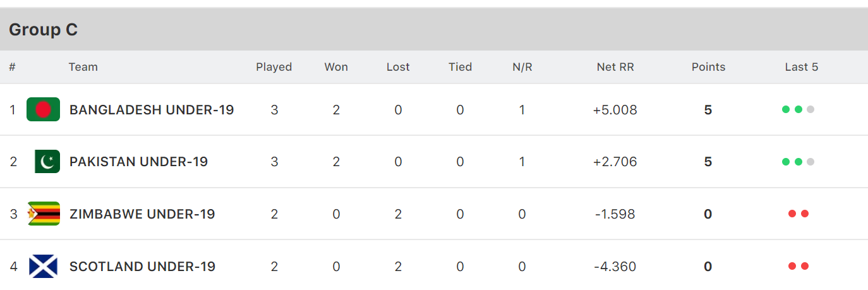Click Pakistan's second green win dot
The height and width of the screenshot is (290, 868).
(x=799, y=162)
